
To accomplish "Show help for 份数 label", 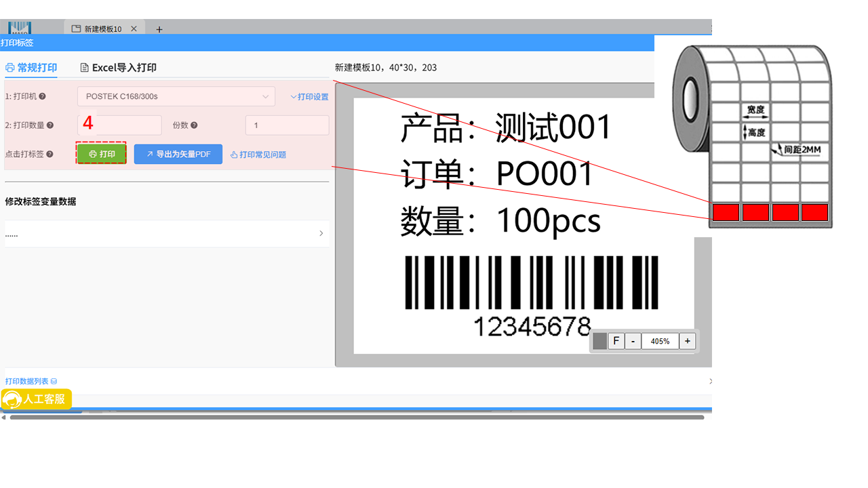I will 194,125.
